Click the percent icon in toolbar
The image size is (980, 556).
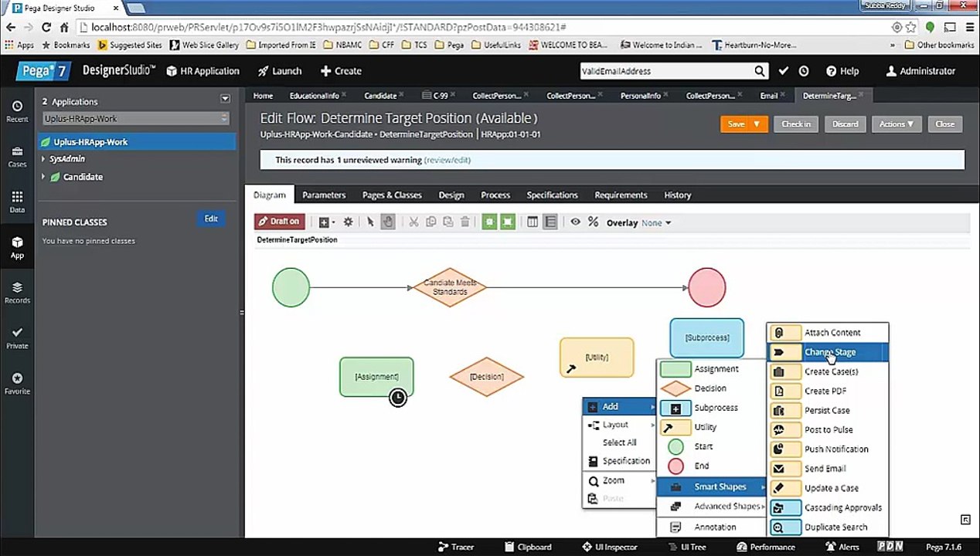[593, 222]
